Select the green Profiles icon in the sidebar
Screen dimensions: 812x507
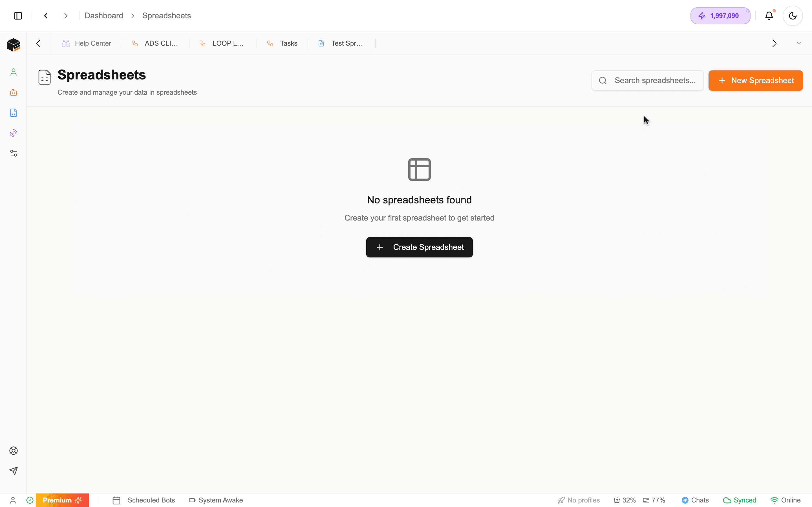(14, 72)
